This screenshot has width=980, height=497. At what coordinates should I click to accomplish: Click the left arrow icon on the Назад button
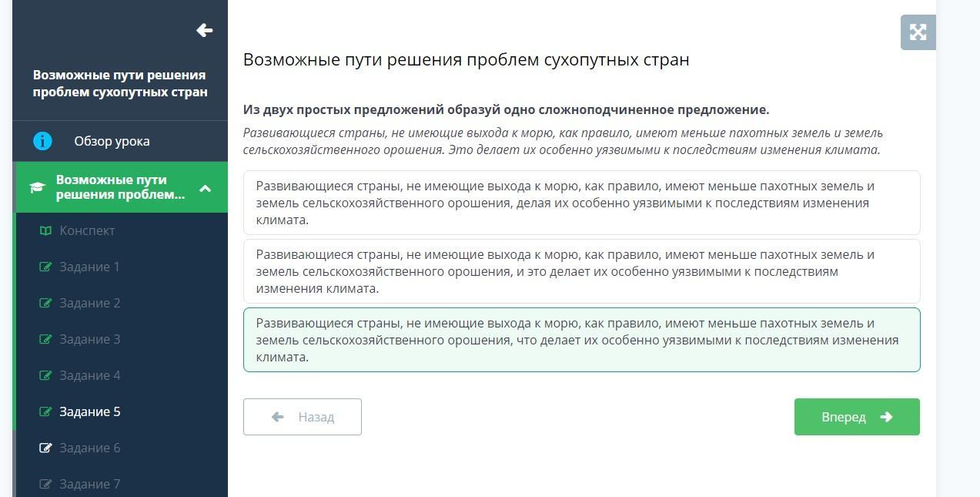tap(278, 417)
